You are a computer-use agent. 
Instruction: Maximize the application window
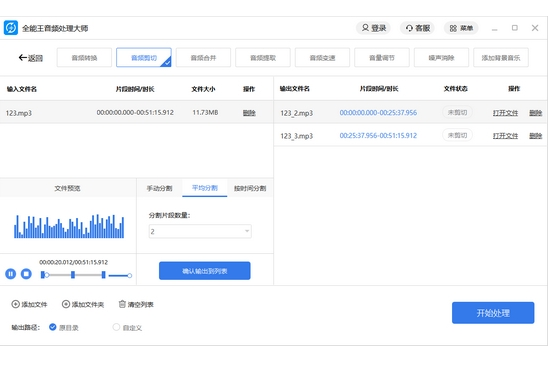point(514,28)
